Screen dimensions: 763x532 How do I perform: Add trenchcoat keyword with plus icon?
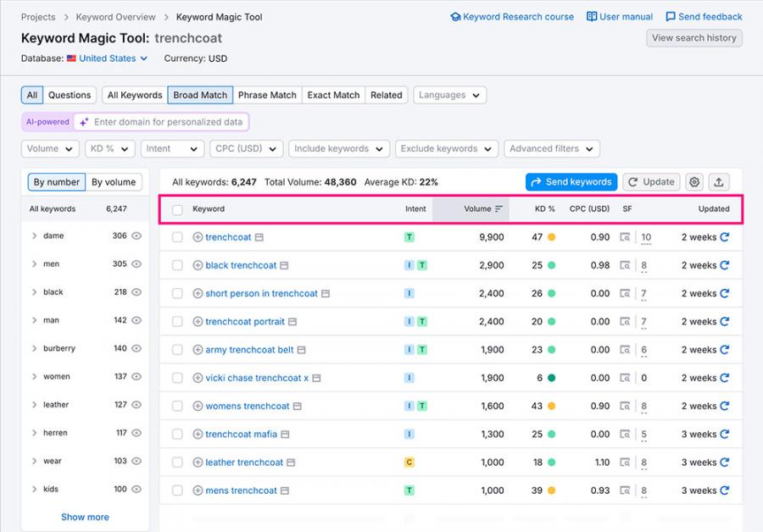tap(198, 237)
